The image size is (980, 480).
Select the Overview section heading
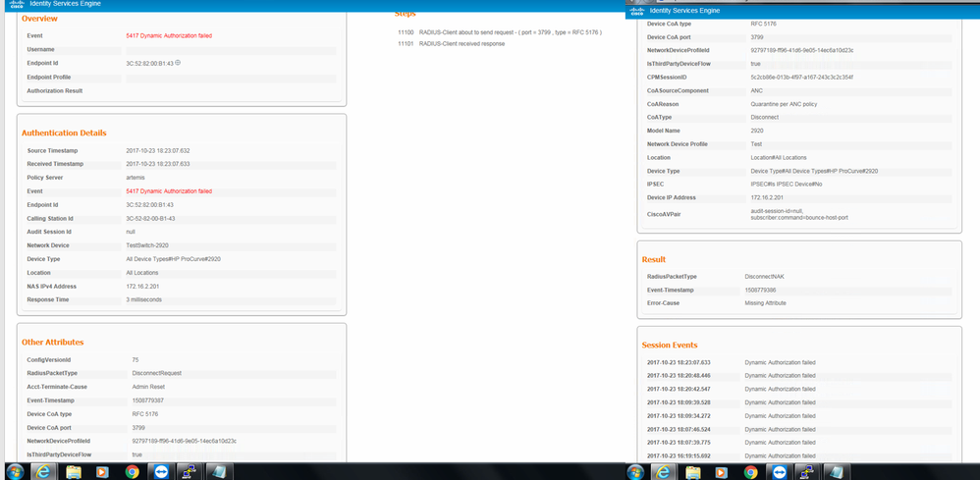click(39, 19)
